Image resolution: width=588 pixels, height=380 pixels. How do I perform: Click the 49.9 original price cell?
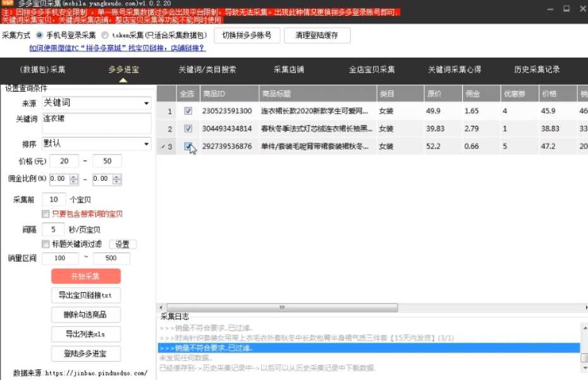pos(443,111)
